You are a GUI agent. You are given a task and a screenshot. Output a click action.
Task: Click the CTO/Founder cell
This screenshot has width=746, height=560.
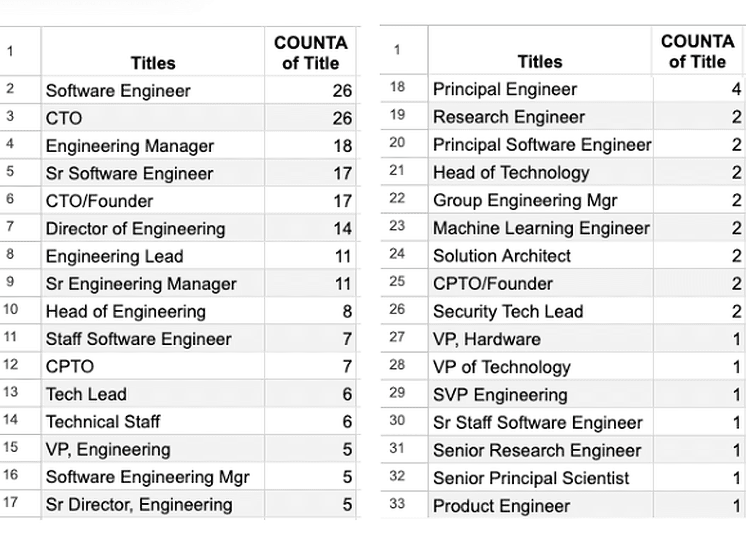(x=153, y=201)
